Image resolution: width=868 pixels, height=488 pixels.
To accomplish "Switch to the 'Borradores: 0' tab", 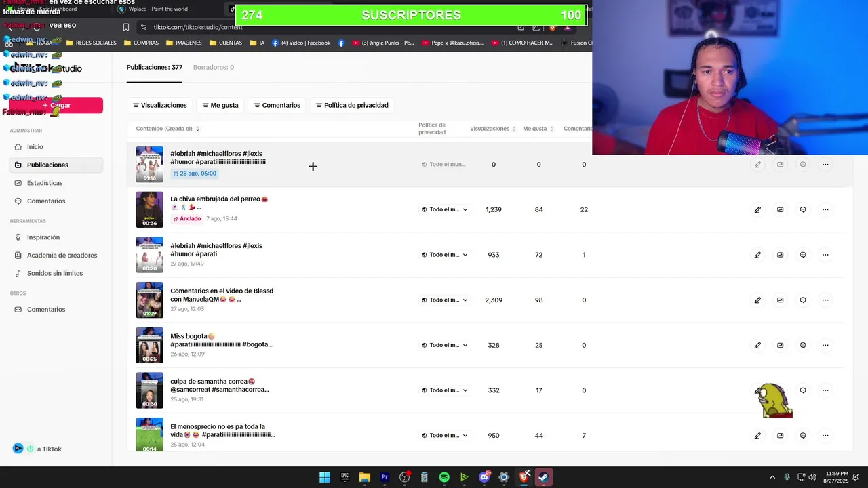I will point(214,67).
